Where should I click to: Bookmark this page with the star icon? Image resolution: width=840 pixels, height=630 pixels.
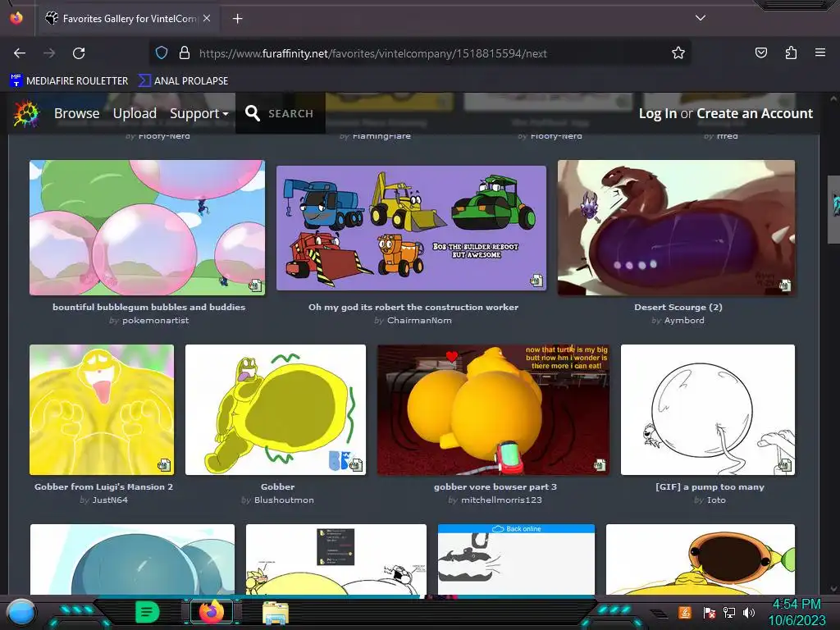tap(678, 52)
